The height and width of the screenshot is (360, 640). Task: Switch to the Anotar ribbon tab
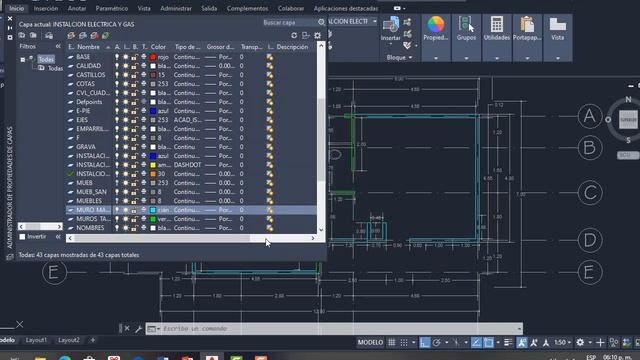click(x=77, y=8)
